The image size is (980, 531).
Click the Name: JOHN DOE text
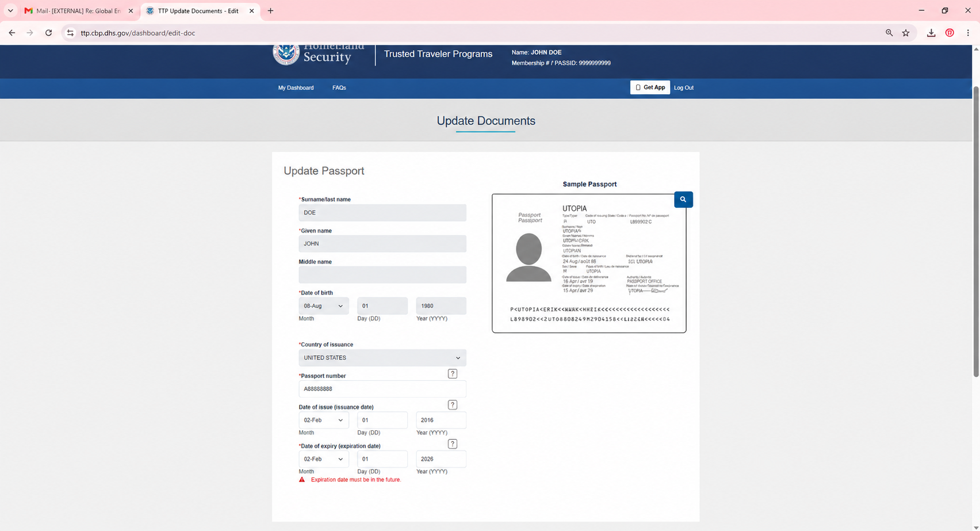537,52
